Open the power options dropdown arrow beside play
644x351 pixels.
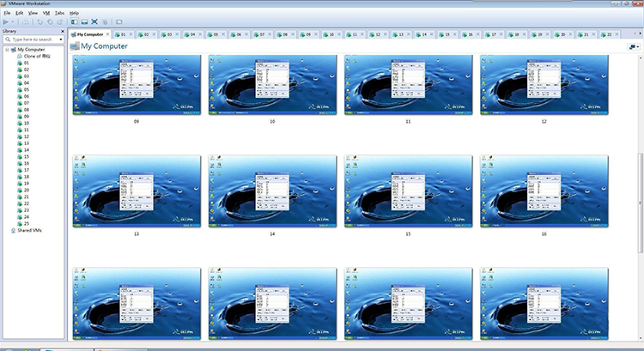pyautogui.click(x=13, y=21)
